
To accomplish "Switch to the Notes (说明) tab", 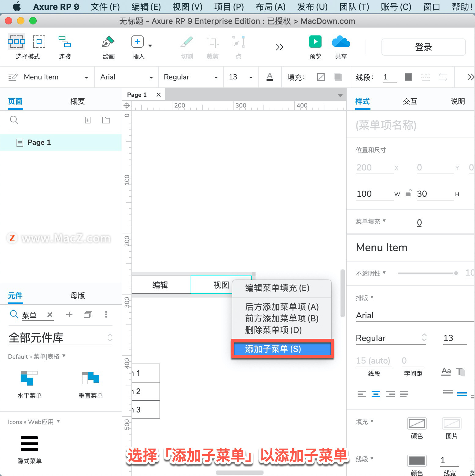I will pyautogui.click(x=458, y=101).
